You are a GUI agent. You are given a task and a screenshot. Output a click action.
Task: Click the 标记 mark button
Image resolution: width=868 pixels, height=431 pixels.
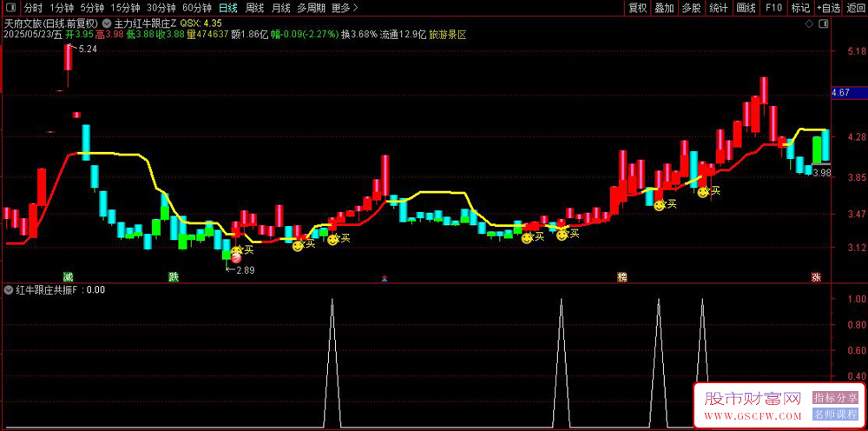pos(800,8)
